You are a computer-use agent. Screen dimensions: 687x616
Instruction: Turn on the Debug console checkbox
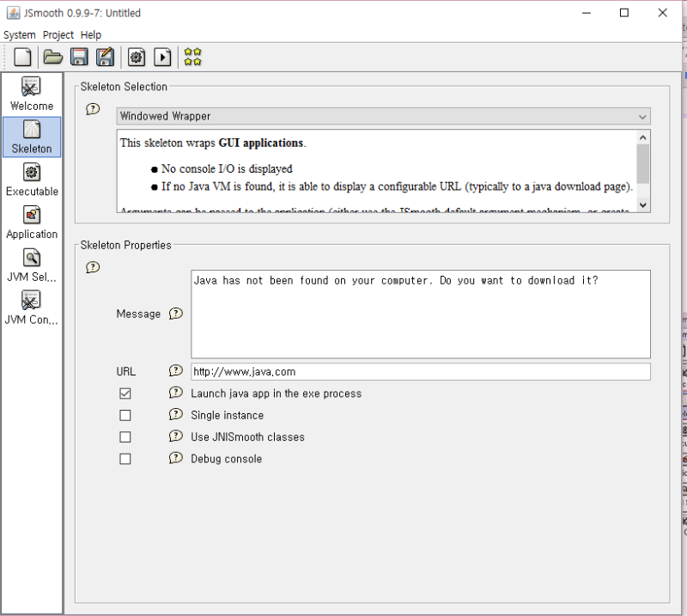(x=125, y=459)
